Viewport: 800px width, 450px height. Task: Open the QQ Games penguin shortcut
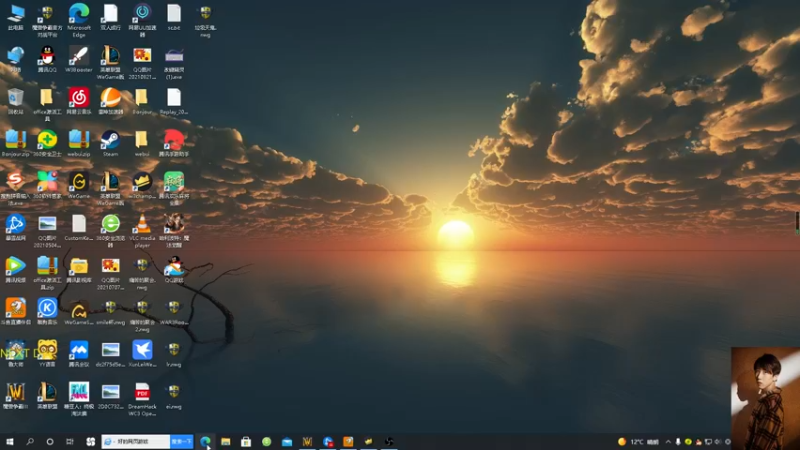pos(173,270)
